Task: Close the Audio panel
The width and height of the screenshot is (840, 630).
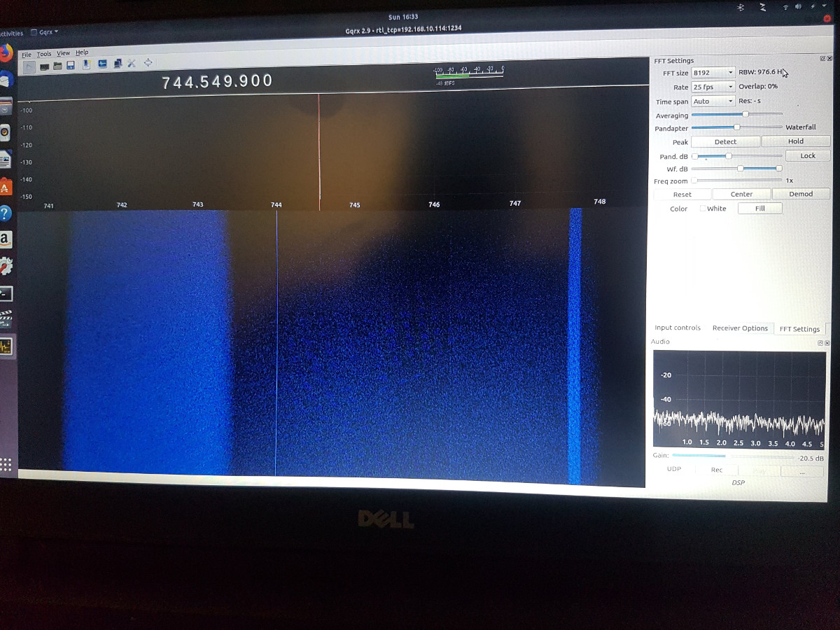Action: tap(827, 343)
